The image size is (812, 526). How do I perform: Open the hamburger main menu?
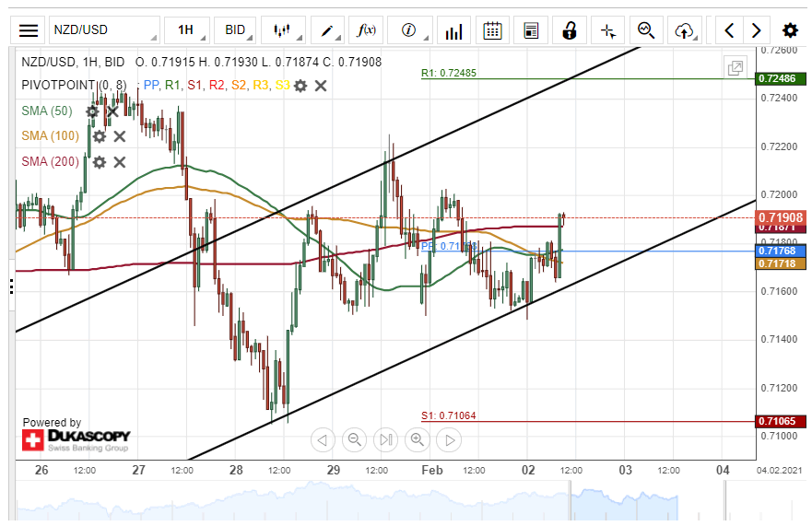click(28, 30)
